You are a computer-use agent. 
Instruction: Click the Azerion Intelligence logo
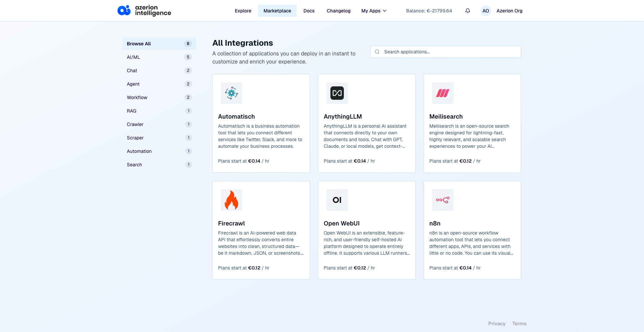144,11
